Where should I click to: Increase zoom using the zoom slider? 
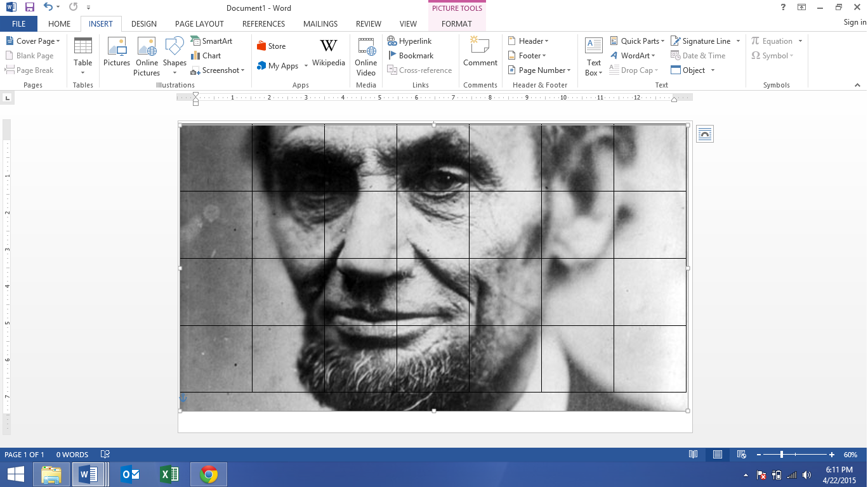[831, 455]
